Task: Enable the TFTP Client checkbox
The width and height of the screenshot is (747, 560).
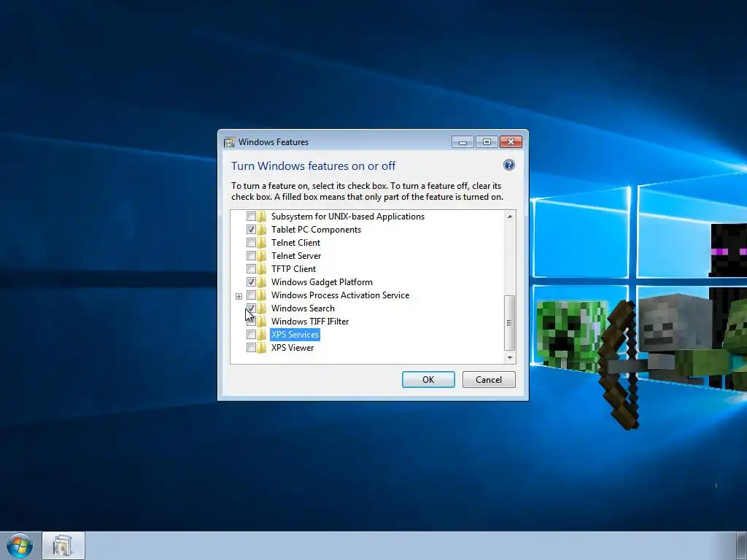Action: (251, 269)
